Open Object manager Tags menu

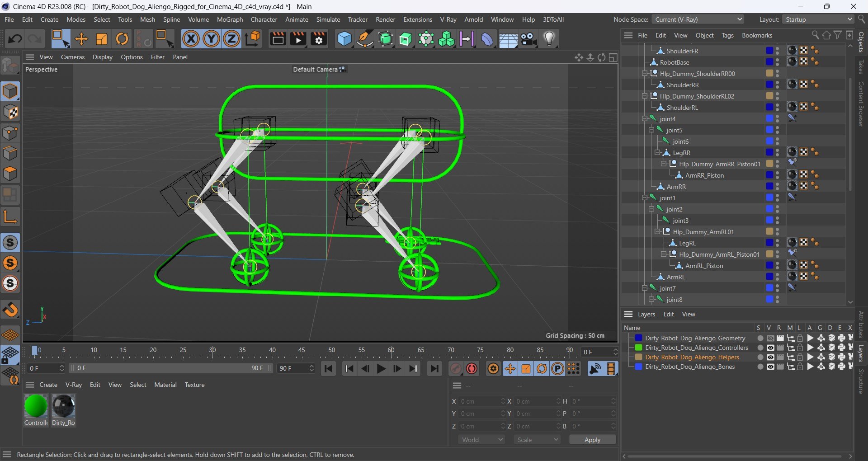(x=727, y=35)
